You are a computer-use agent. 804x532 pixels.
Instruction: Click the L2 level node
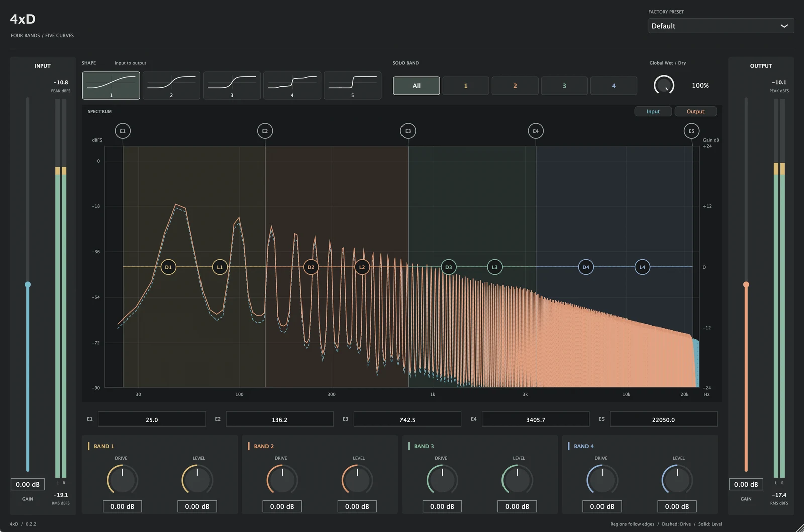click(362, 267)
